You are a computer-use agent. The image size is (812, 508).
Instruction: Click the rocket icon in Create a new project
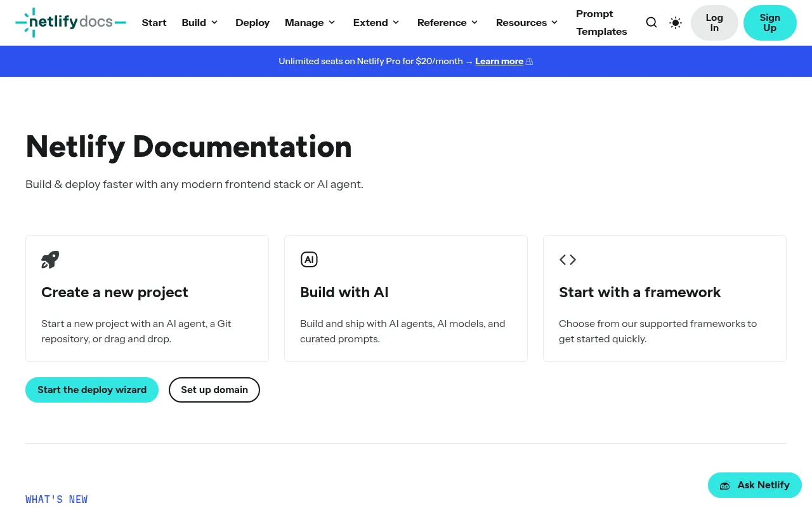tap(50, 260)
